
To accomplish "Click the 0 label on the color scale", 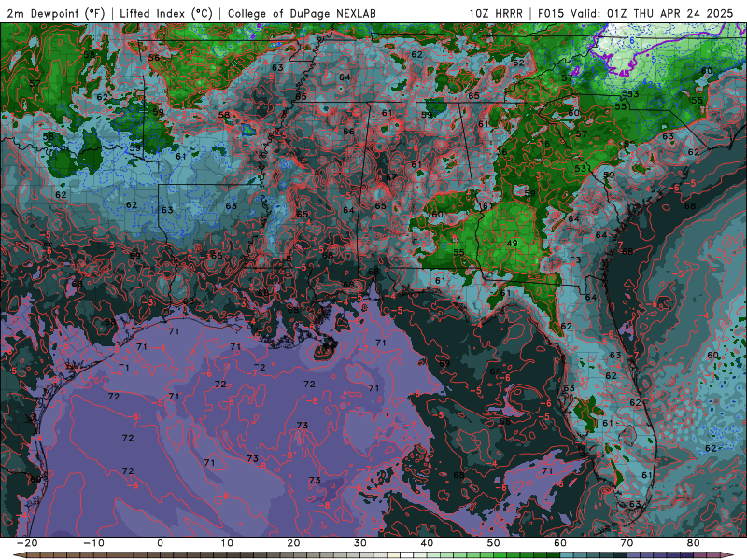I will tap(160, 543).
